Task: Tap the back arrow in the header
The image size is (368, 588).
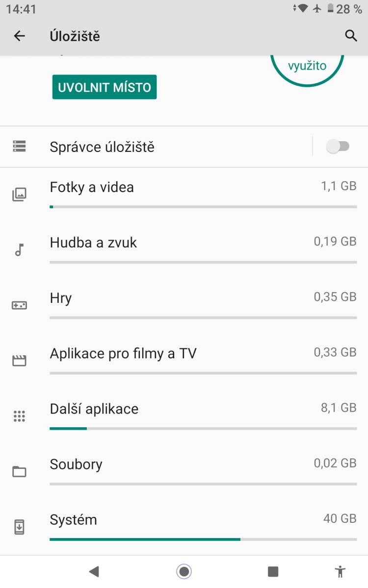Action: 19,36
